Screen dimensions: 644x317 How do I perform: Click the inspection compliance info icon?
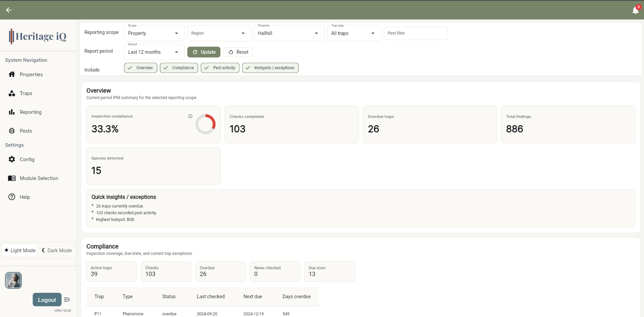click(x=190, y=116)
